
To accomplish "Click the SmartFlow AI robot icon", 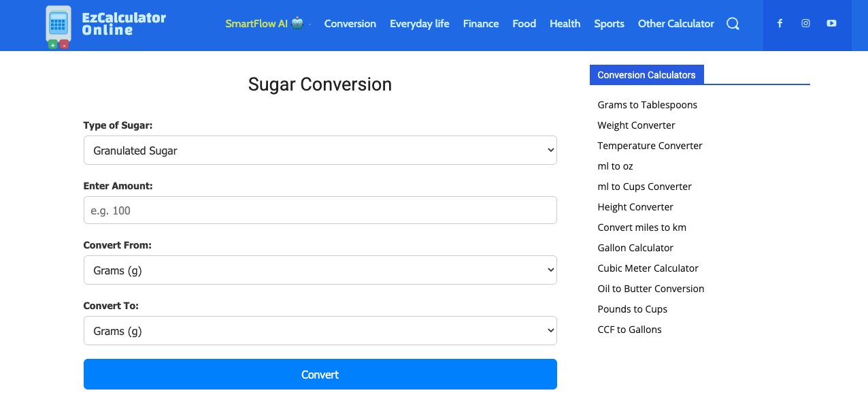I will (x=297, y=23).
